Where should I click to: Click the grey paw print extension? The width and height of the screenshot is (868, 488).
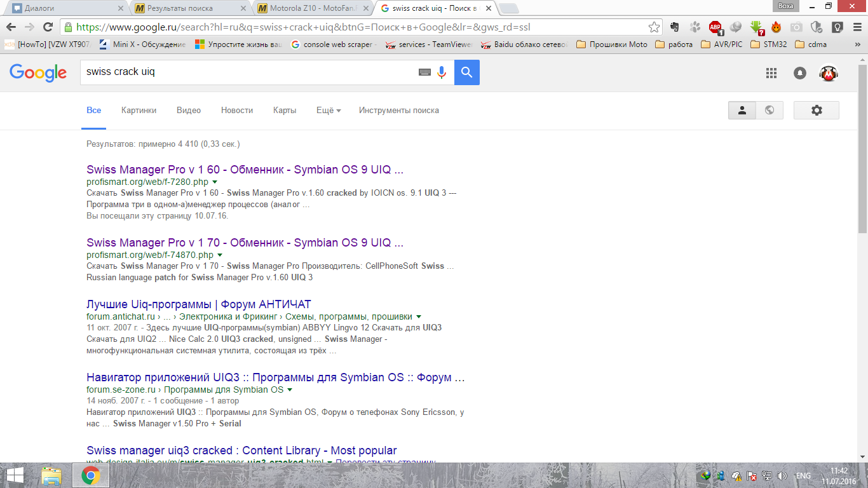[x=695, y=27]
